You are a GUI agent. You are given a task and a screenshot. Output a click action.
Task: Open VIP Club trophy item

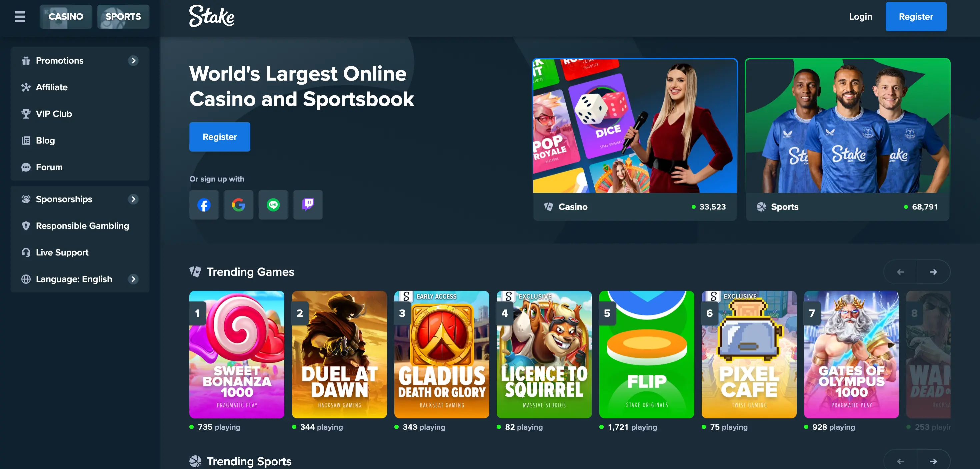pyautogui.click(x=54, y=114)
